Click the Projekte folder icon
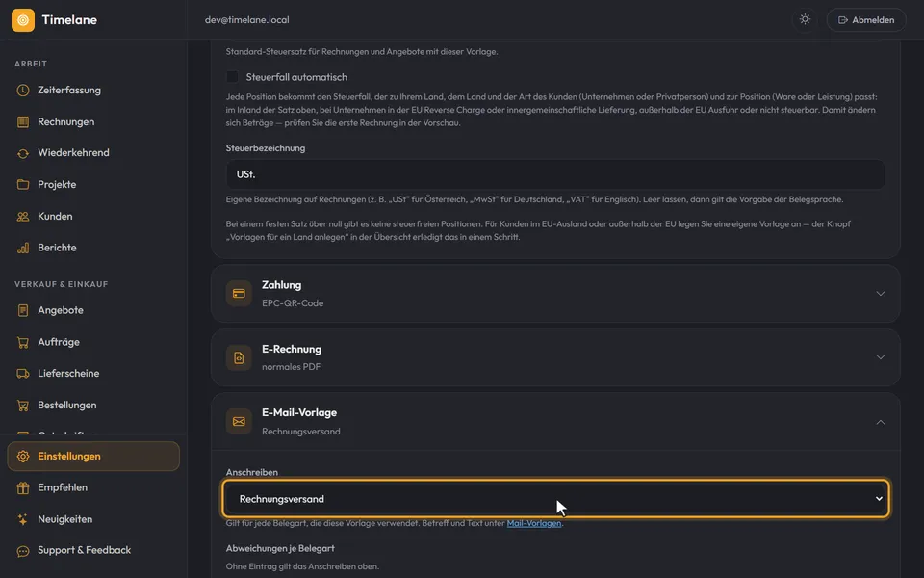The width and height of the screenshot is (924, 578). [23, 185]
